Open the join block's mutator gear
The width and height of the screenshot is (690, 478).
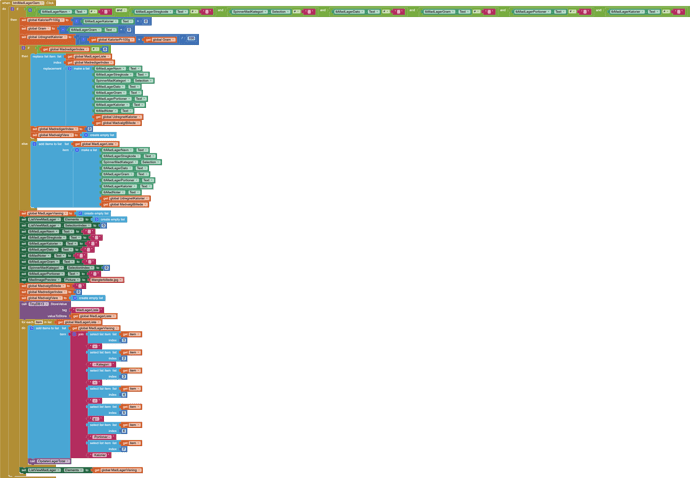tap(74, 335)
